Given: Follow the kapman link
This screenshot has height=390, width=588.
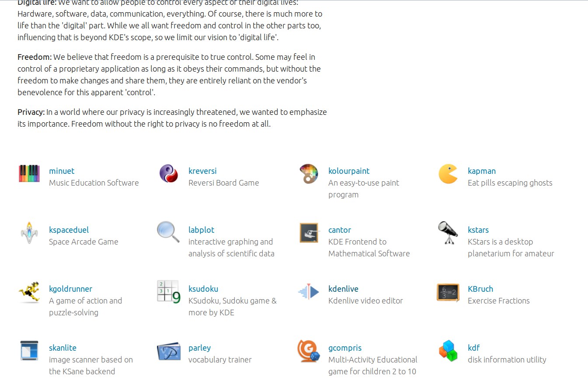Looking at the screenshot, I should click(482, 171).
